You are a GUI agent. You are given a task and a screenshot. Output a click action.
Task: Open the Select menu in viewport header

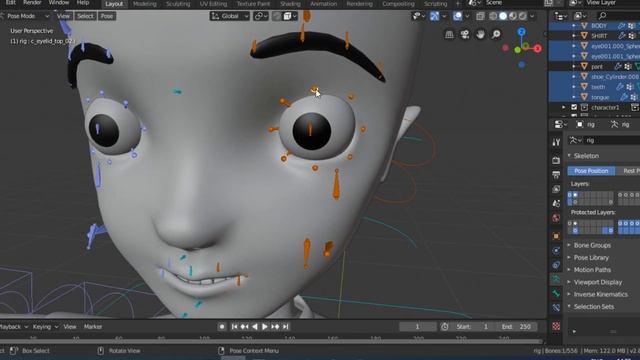(85, 16)
